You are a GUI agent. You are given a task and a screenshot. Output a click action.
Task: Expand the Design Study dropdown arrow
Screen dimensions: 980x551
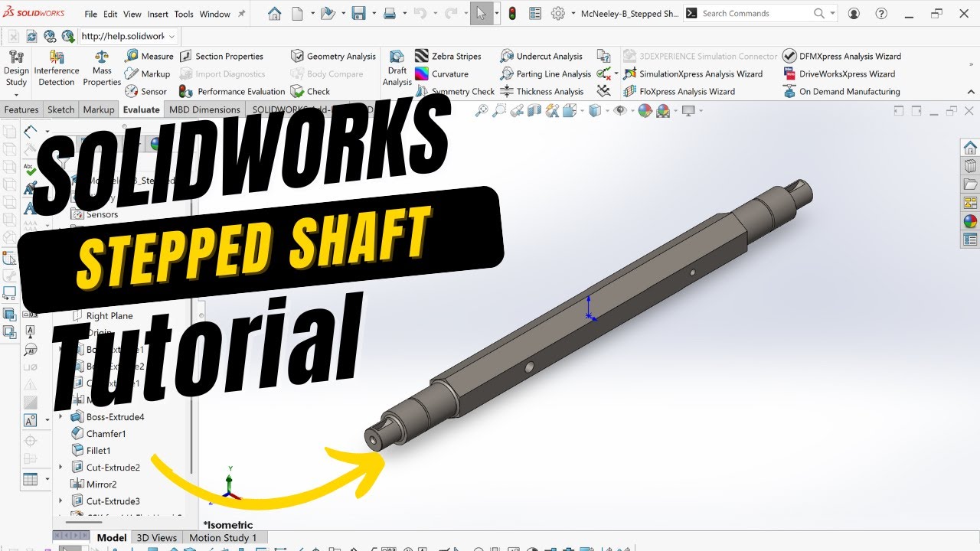(16, 94)
